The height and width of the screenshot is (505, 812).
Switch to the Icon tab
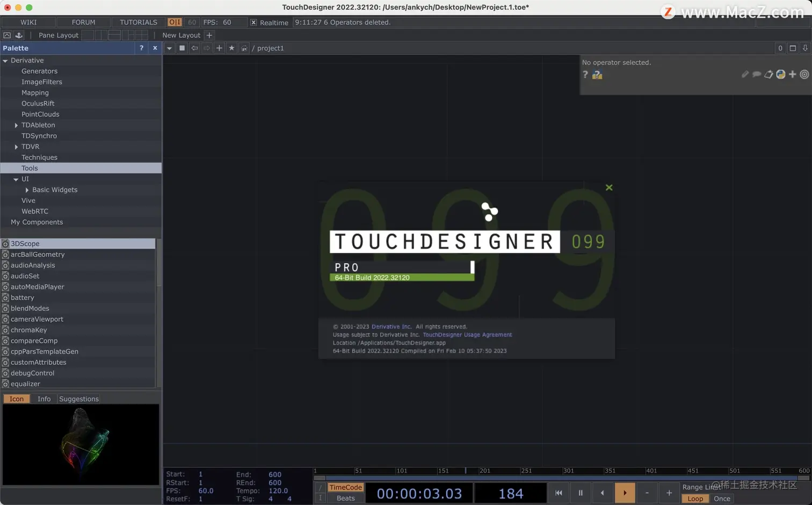click(x=17, y=399)
